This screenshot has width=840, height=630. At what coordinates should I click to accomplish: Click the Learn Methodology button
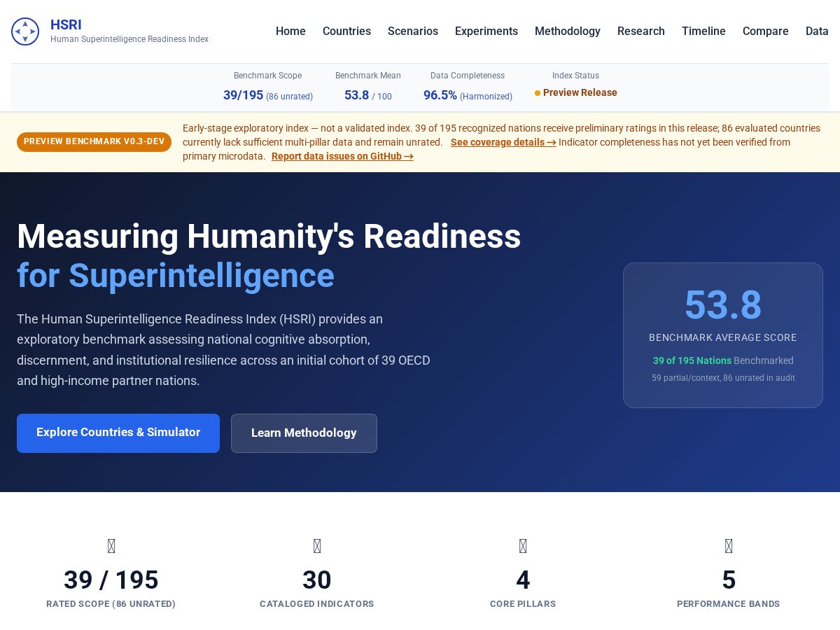point(304,433)
